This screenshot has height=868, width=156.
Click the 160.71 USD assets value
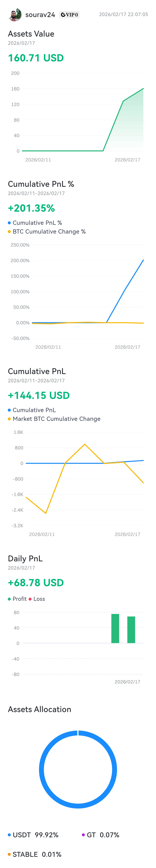coord(36,58)
